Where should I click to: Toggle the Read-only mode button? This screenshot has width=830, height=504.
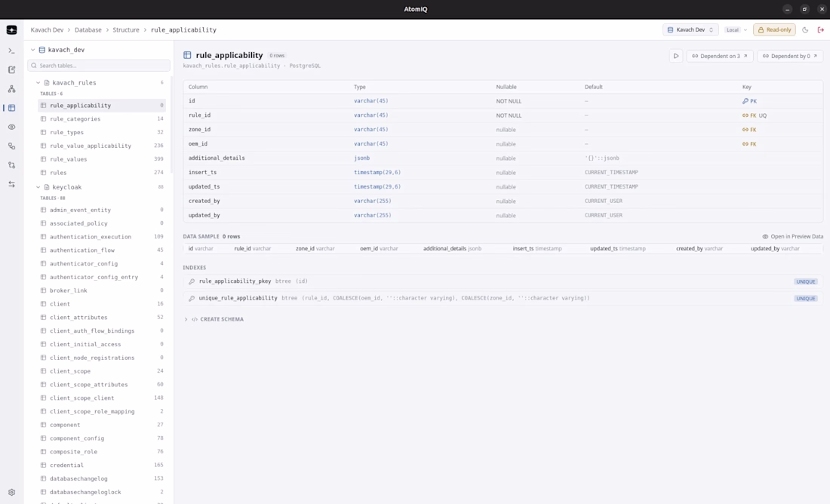point(774,30)
